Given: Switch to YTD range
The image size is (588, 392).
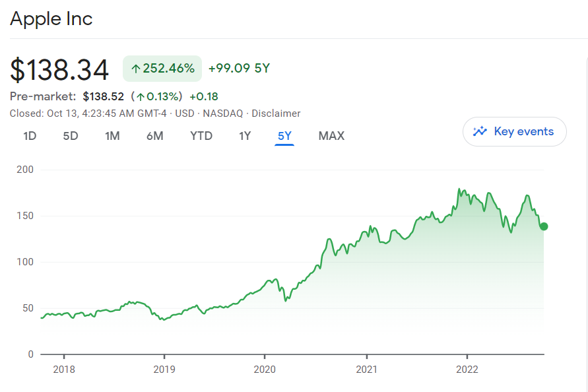Looking at the screenshot, I should point(201,136).
